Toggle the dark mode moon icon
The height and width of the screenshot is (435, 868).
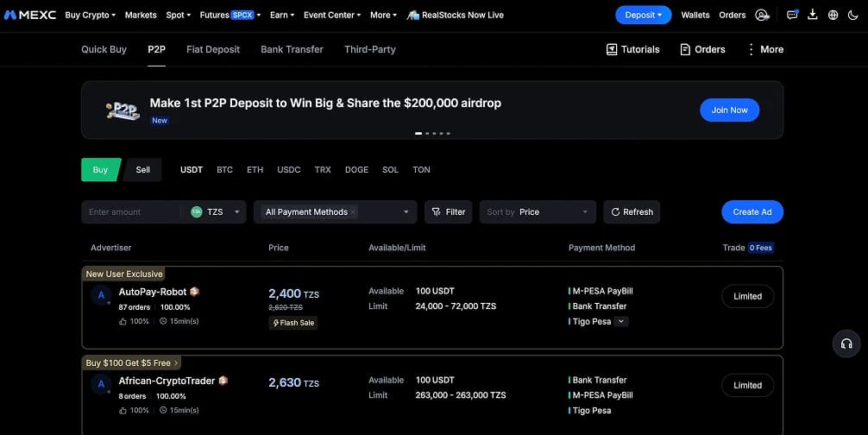click(x=853, y=15)
